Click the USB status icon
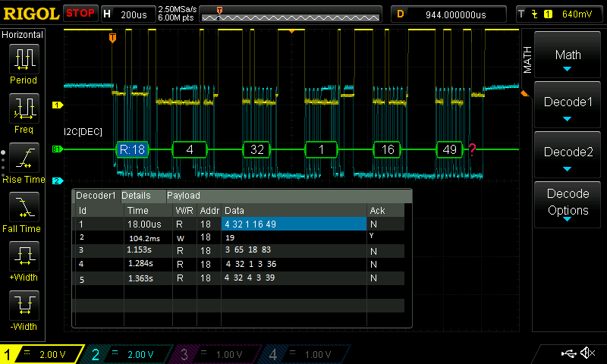This screenshot has height=364, width=607. pyautogui.click(x=568, y=353)
